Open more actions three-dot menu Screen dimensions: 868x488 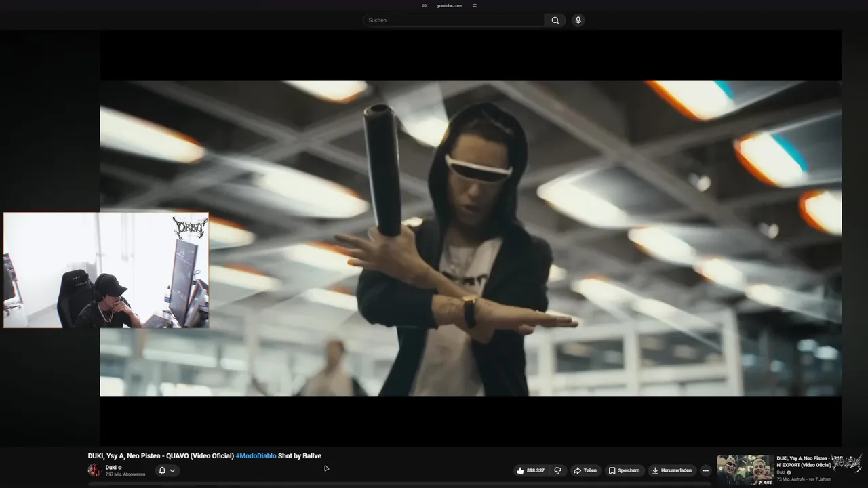pos(705,470)
